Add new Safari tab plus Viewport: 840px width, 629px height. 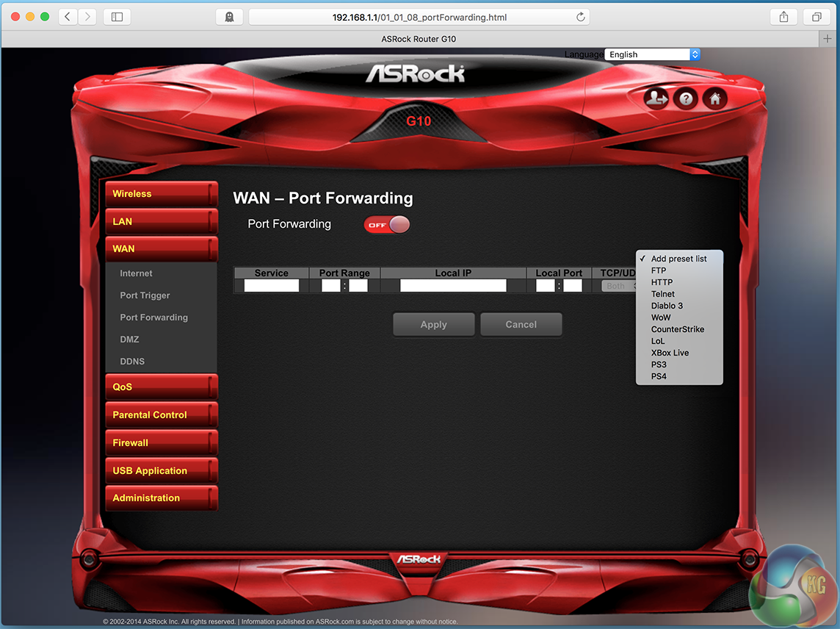point(828,39)
